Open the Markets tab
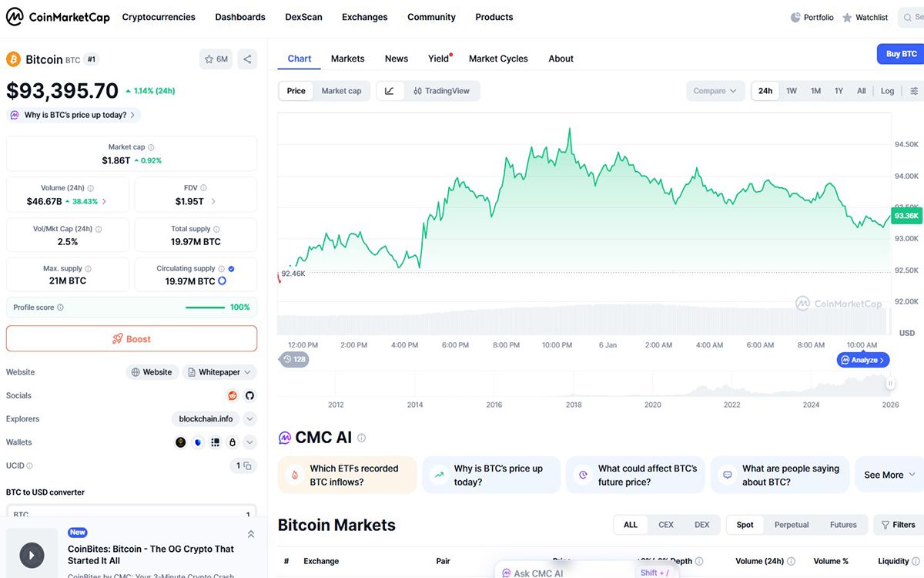924x578 pixels. 347,59
